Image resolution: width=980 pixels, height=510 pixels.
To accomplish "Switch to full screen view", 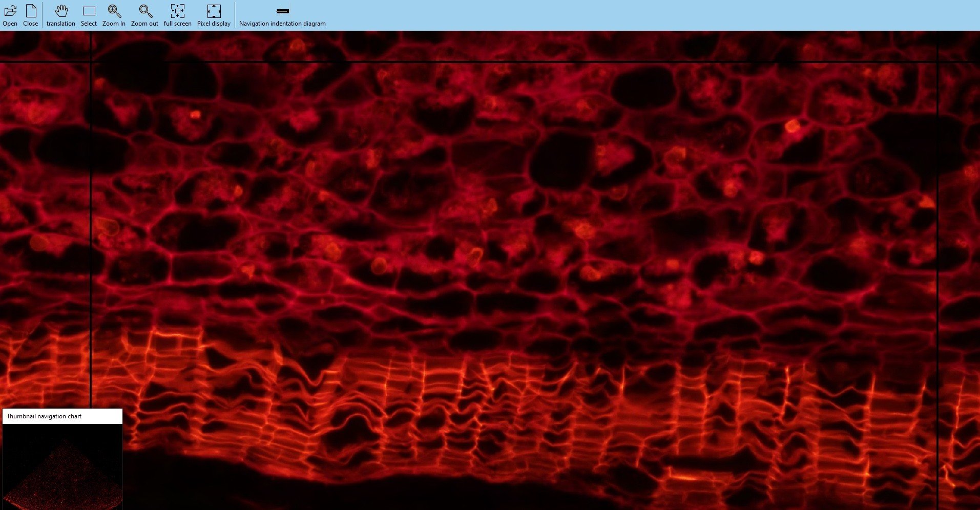I will click(177, 15).
